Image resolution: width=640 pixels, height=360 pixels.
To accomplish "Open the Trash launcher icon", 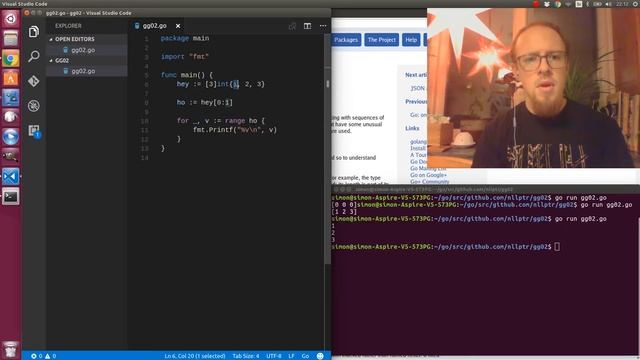I will (11, 350).
